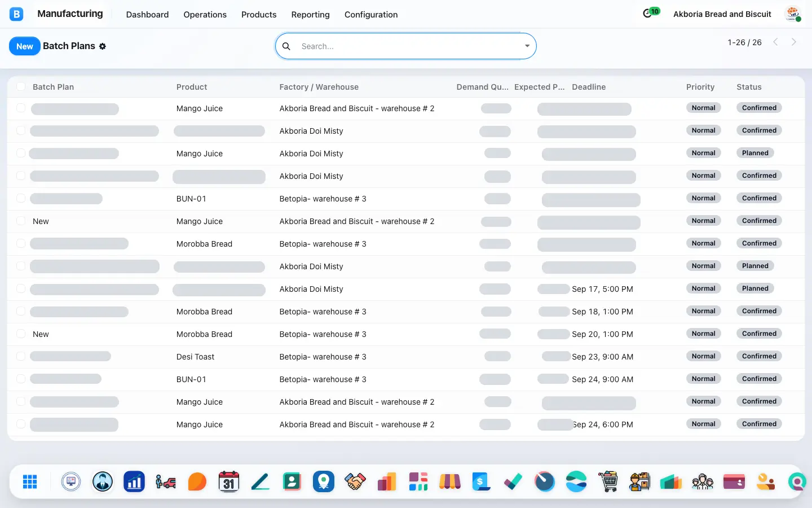Open the warehouse worker with boxes app

[x=639, y=481]
